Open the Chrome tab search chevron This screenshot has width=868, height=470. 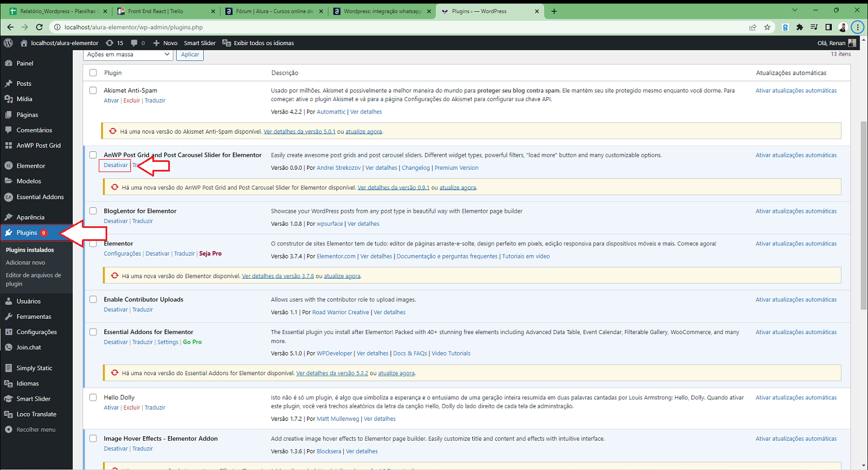[x=795, y=11]
